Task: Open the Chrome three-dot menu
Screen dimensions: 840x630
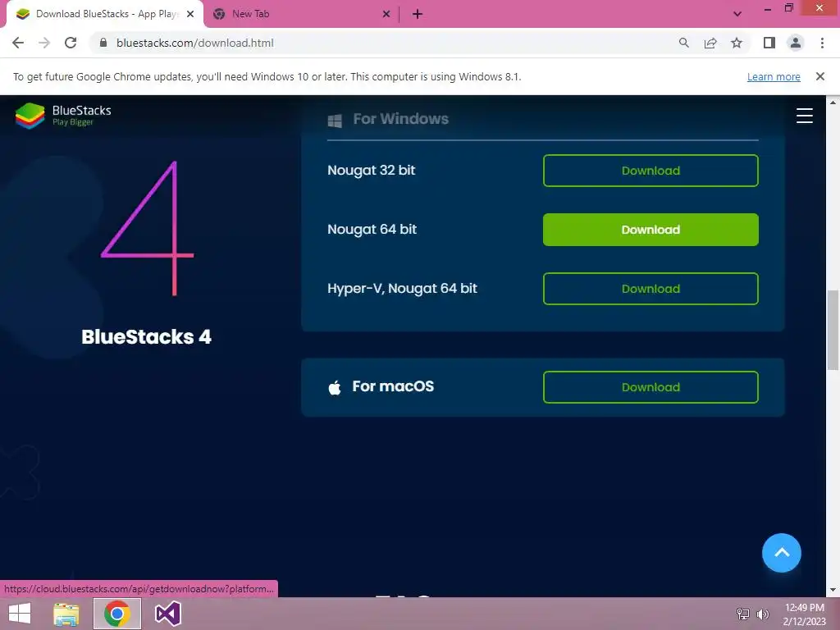Action: (822, 43)
